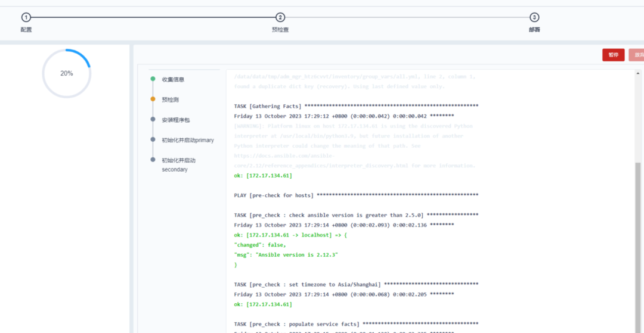Click the step 2 circle for 预检查

coord(280,18)
